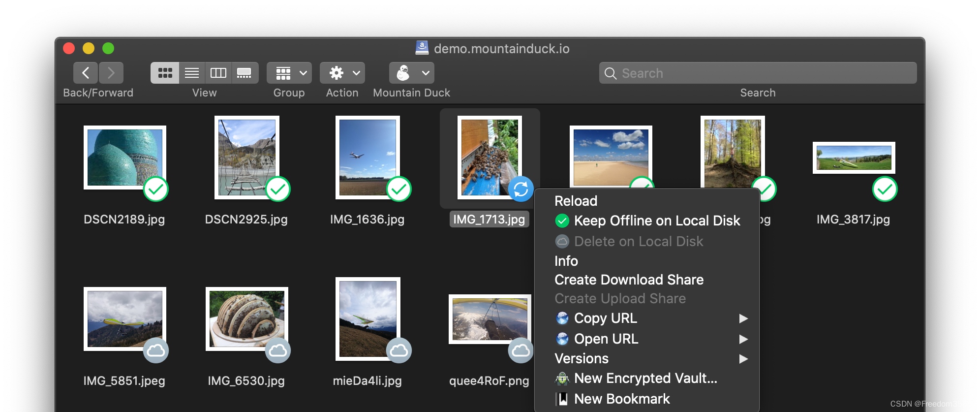Click the cloud badge on quee4RoF.png

point(521,350)
